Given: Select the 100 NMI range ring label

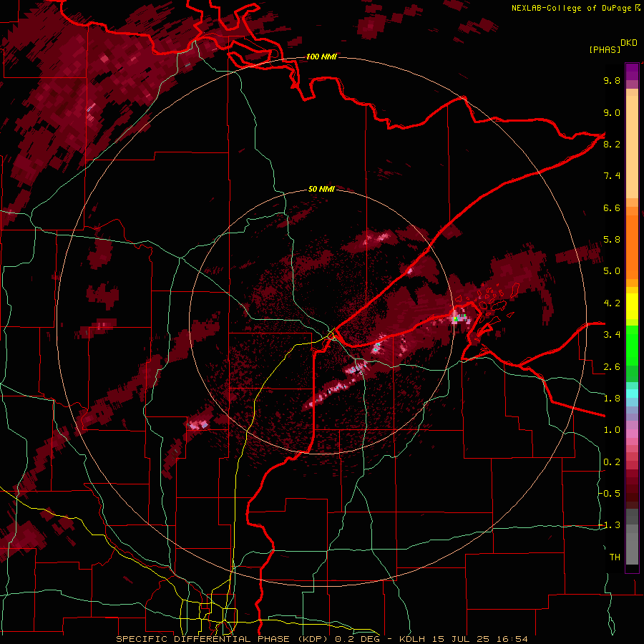Looking at the screenshot, I should click(321, 57).
